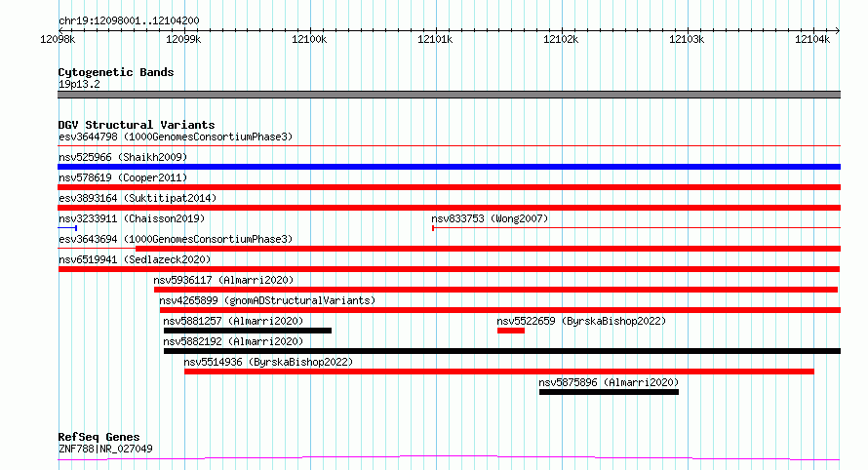Click the 12099k ruler tick label
This screenshot has height=470, width=868.
coord(183,39)
